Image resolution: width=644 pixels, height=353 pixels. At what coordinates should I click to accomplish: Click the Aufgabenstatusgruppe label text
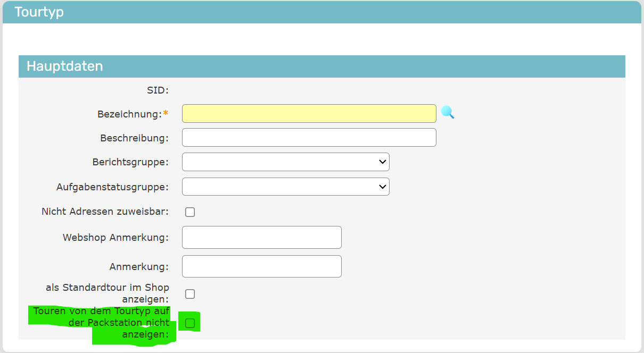coord(112,187)
